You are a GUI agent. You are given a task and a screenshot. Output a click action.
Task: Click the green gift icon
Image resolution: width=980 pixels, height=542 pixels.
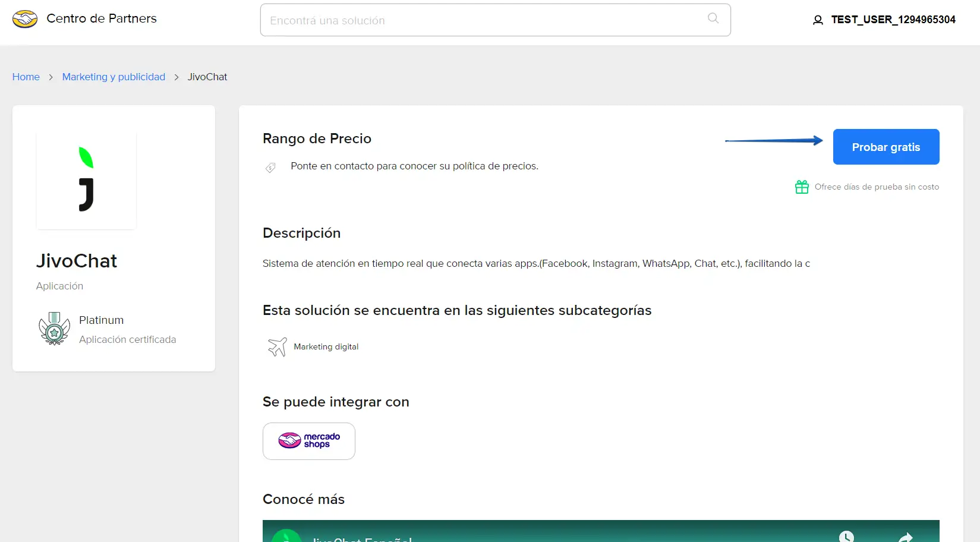[x=802, y=187]
